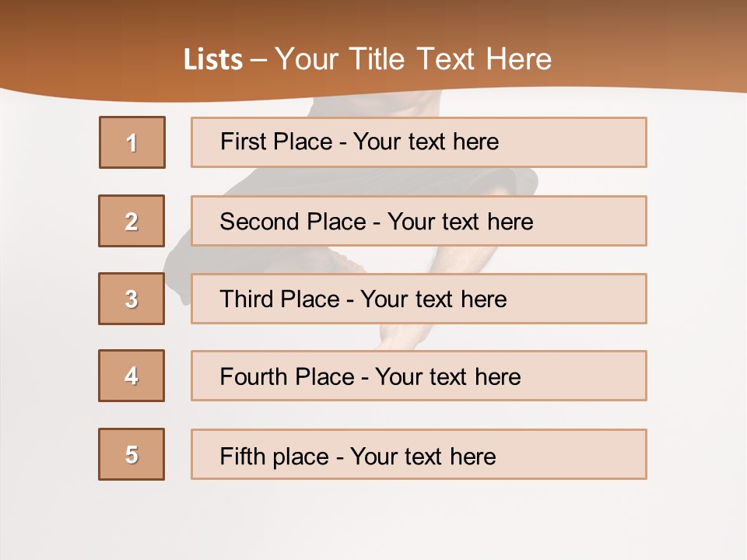Viewport: 747px width, 560px height.
Task: Click "Your text here" after First Place
Action: pos(426,142)
